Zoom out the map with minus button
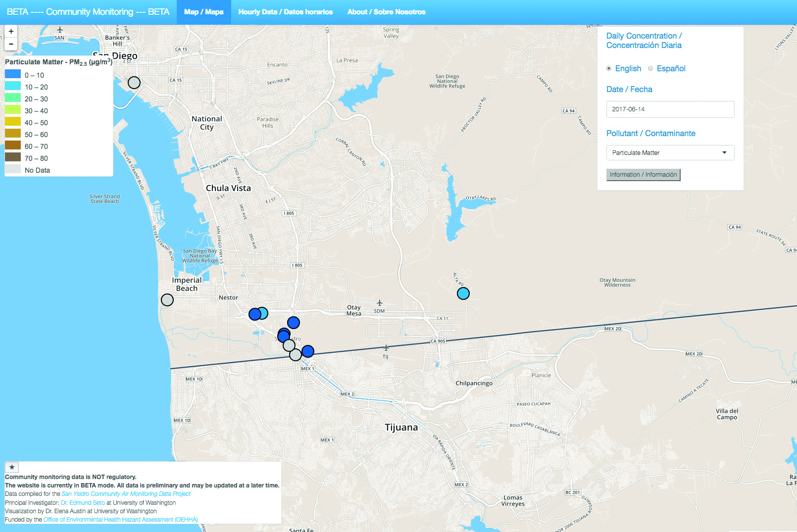Image resolution: width=797 pixels, height=532 pixels. (x=11, y=44)
